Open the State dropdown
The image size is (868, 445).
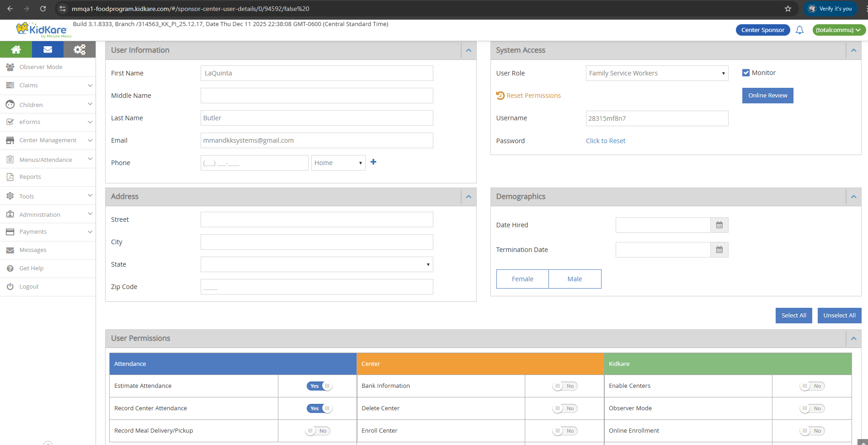coord(316,264)
